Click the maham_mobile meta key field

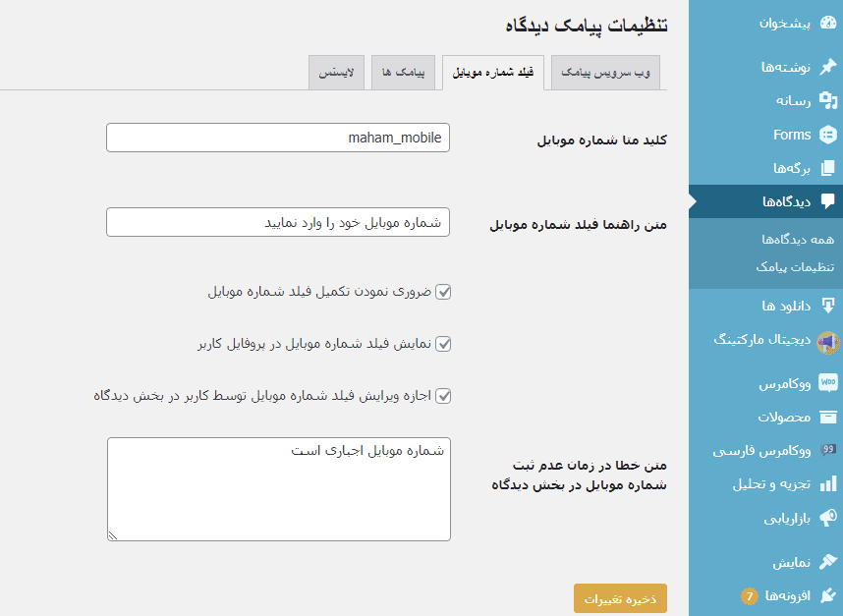coord(278,138)
